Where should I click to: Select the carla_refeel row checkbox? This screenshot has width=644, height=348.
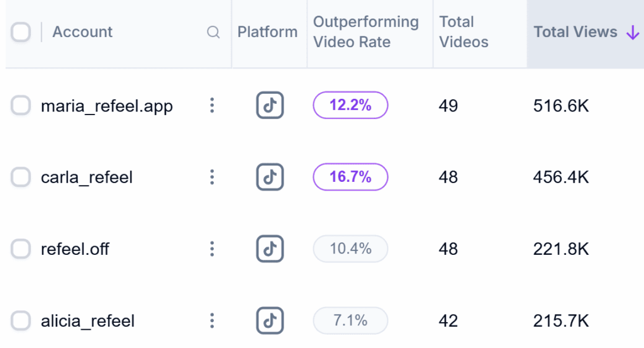click(21, 177)
